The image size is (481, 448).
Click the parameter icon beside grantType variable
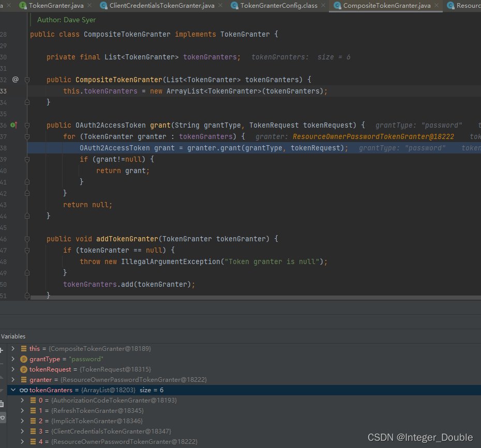25,359
